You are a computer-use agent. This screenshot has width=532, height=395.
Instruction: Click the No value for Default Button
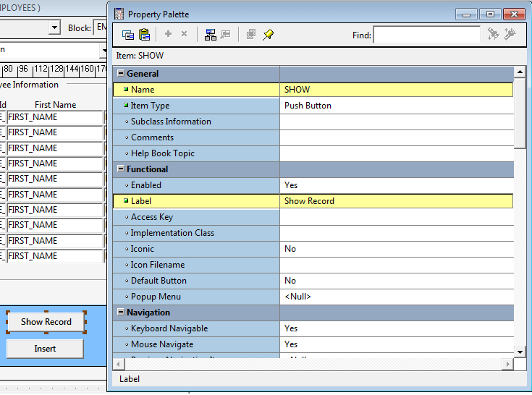[x=397, y=281]
